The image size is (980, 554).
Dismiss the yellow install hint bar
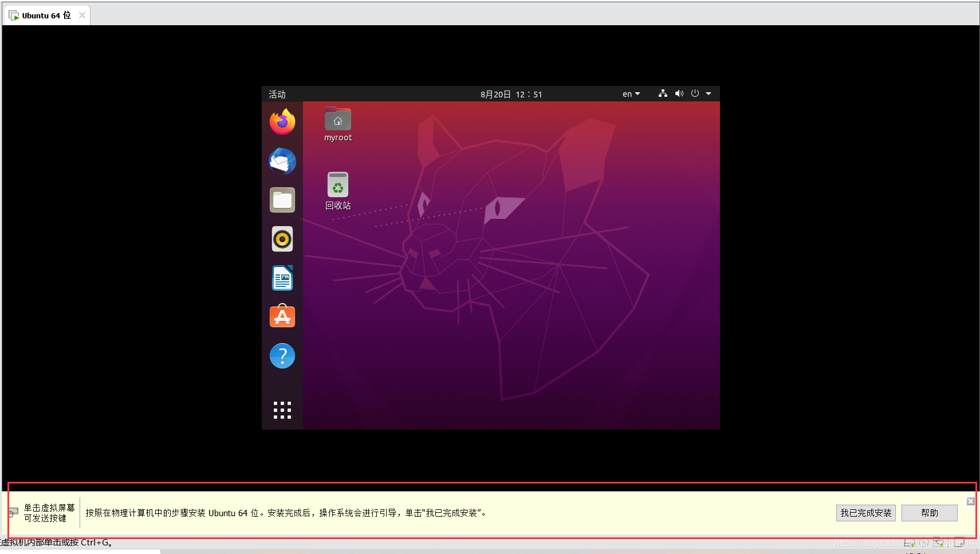click(971, 501)
